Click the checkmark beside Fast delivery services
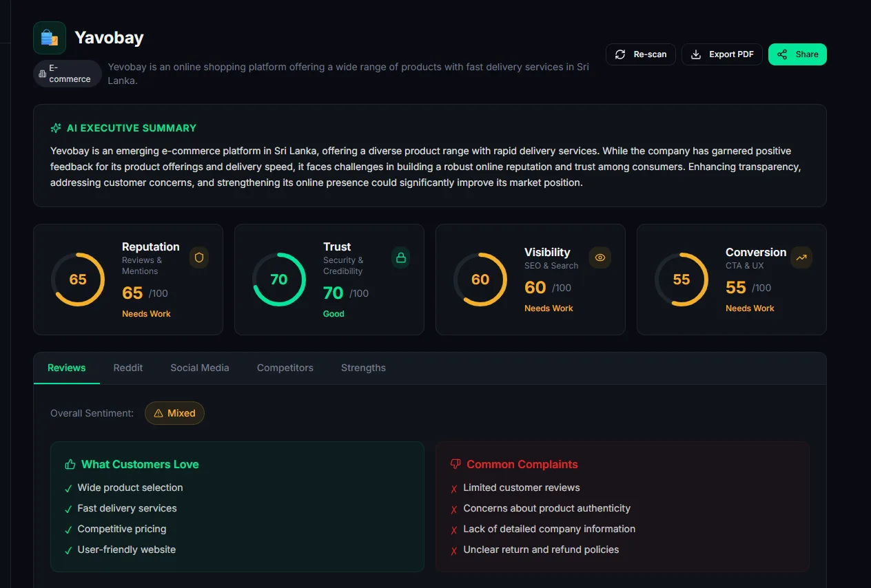 tap(68, 510)
